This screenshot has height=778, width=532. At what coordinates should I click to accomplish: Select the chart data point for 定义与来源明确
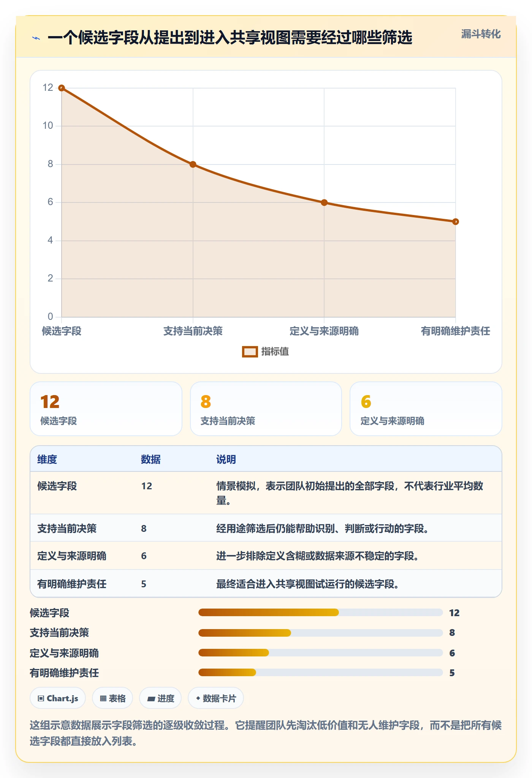324,202
